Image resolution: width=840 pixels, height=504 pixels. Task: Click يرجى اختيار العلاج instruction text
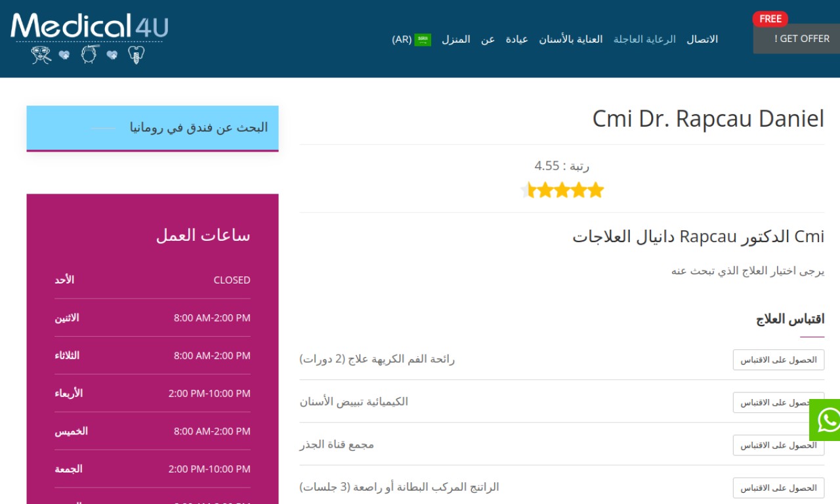(747, 270)
